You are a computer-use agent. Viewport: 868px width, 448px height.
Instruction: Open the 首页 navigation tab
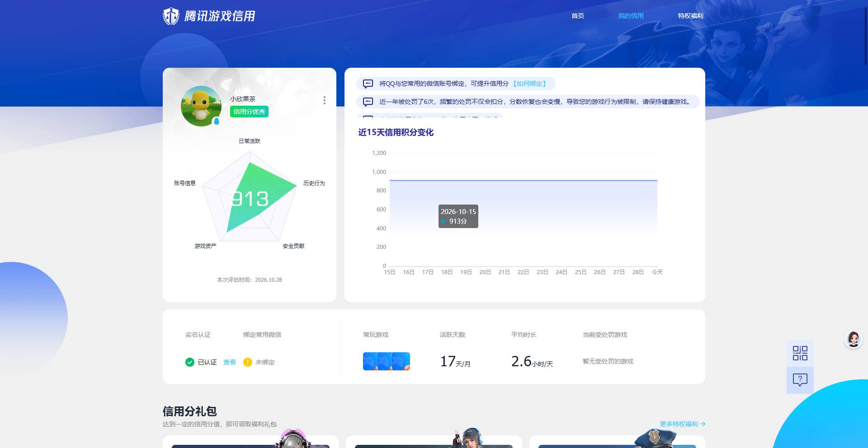click(x=578, y=16)
